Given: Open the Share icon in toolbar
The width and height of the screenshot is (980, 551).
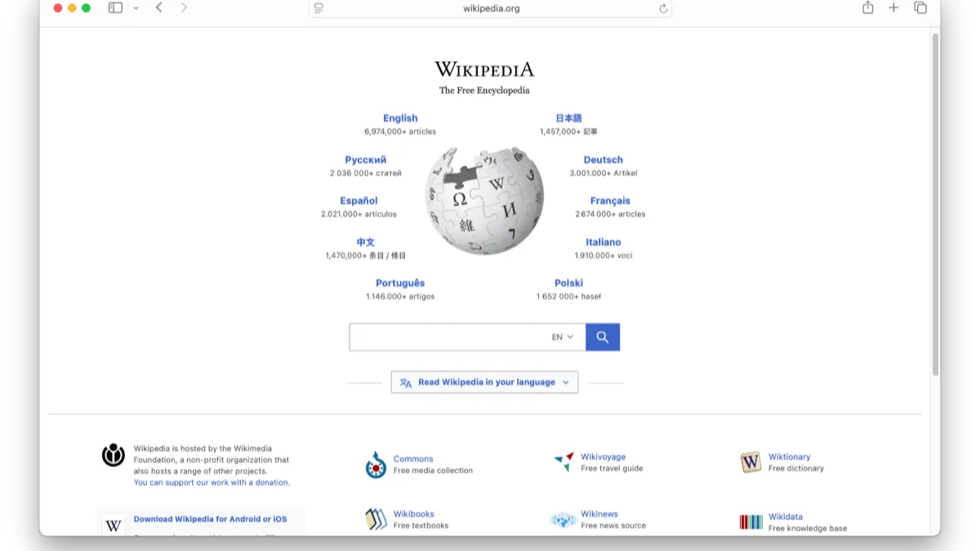Looking at the screenshot, I should click(867, 7).
